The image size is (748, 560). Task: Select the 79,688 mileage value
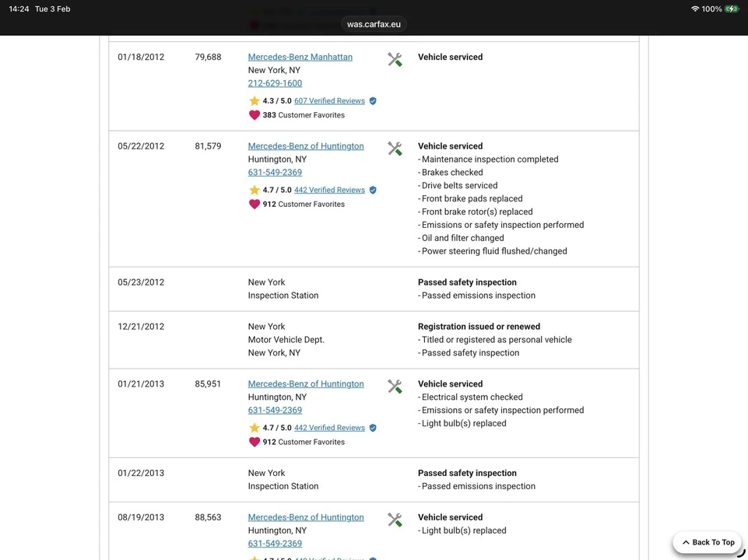coord(208,57)
